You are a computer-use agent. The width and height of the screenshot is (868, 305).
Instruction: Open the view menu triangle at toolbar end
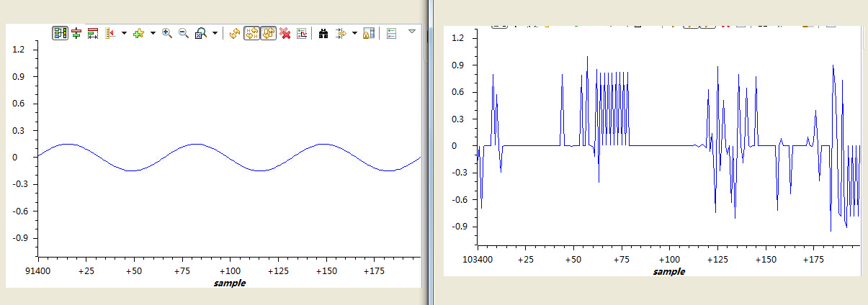[x=412, y=32]
